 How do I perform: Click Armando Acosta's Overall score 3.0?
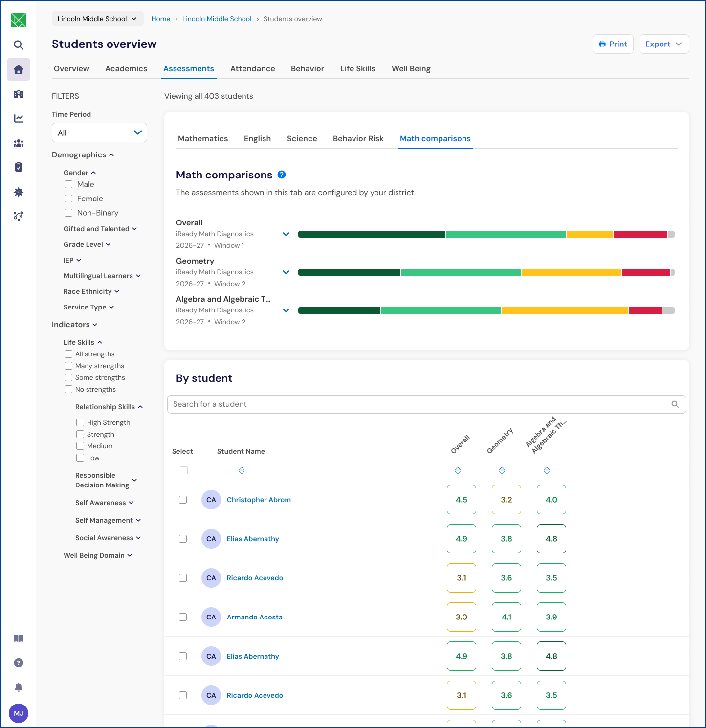coord(462,617)
